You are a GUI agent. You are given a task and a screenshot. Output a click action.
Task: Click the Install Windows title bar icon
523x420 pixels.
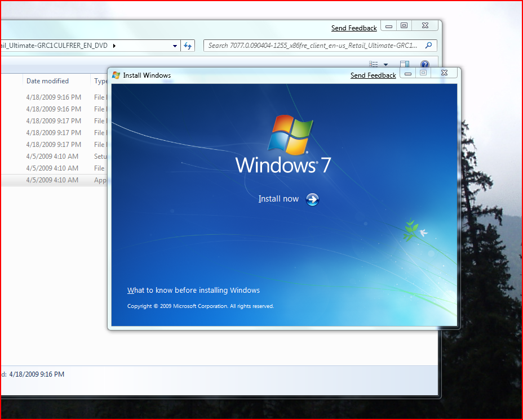click(x=116, y=75)
